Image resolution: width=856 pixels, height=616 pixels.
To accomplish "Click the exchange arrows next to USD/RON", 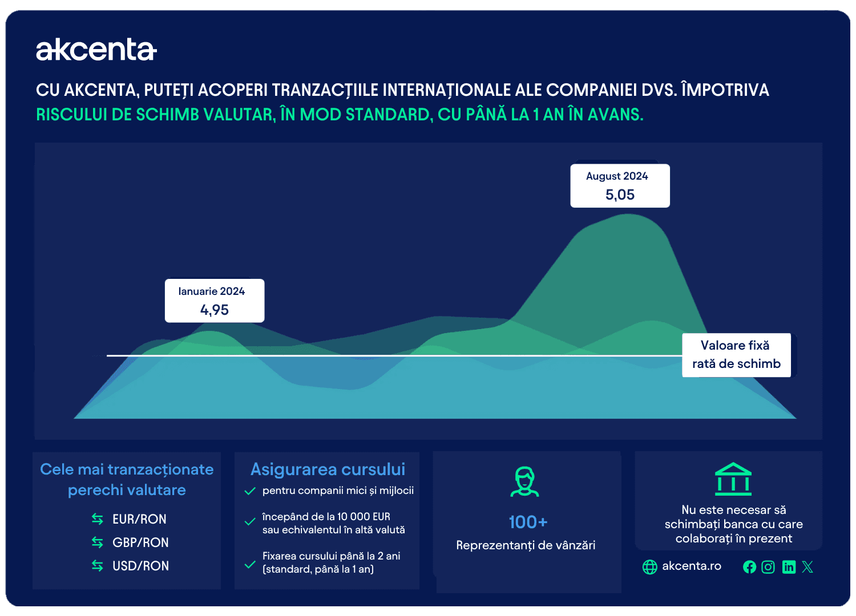I will [x=98, y=566].
